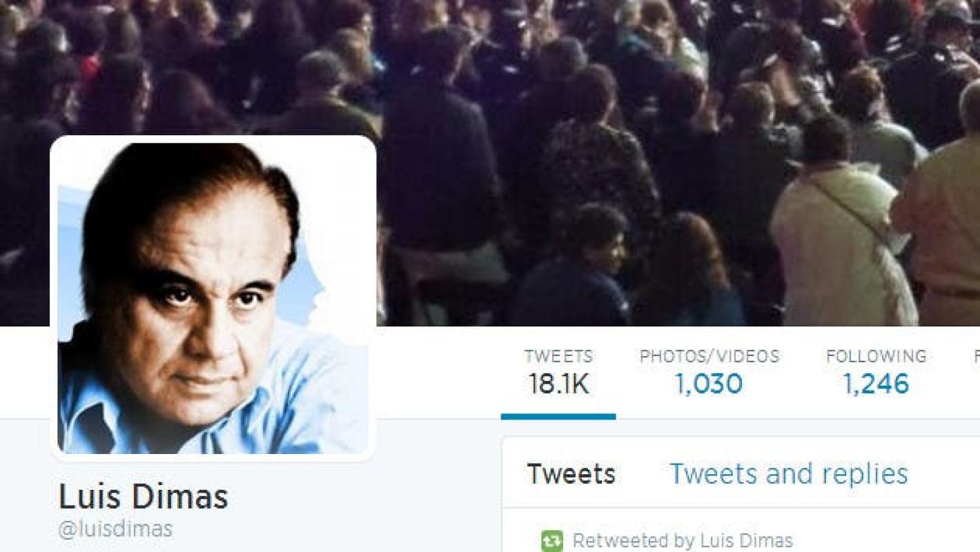The image size is (980, 552).
Task: Switch to Tweets and replies tab
Action: (x=789, y=474)
